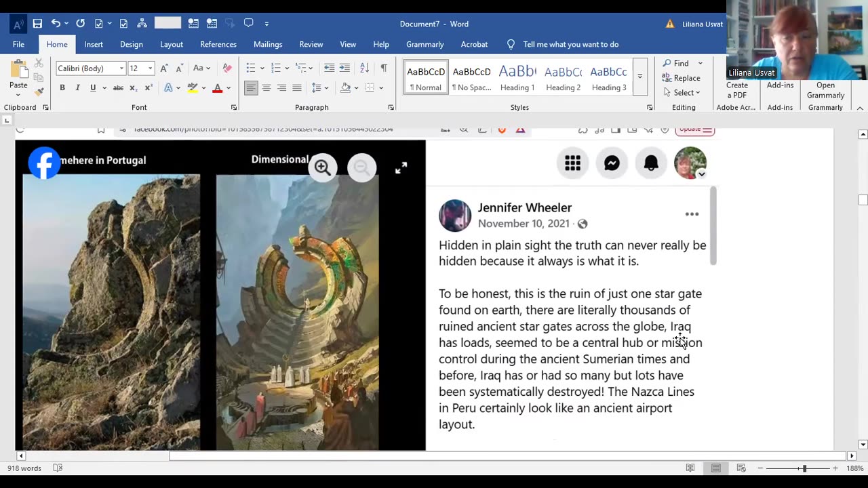
Task: Open the font color red A swatch
Action: pyautogui.click(x=218, y=87)
